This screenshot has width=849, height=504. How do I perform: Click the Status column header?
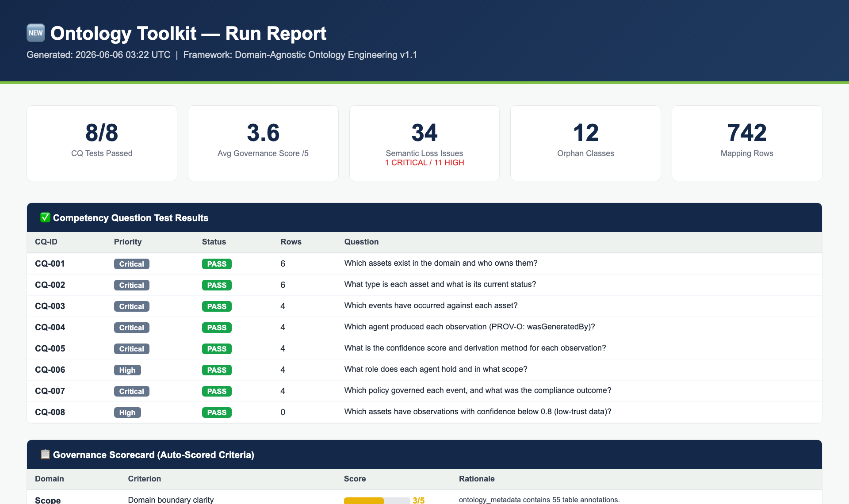tap(214, 242)
